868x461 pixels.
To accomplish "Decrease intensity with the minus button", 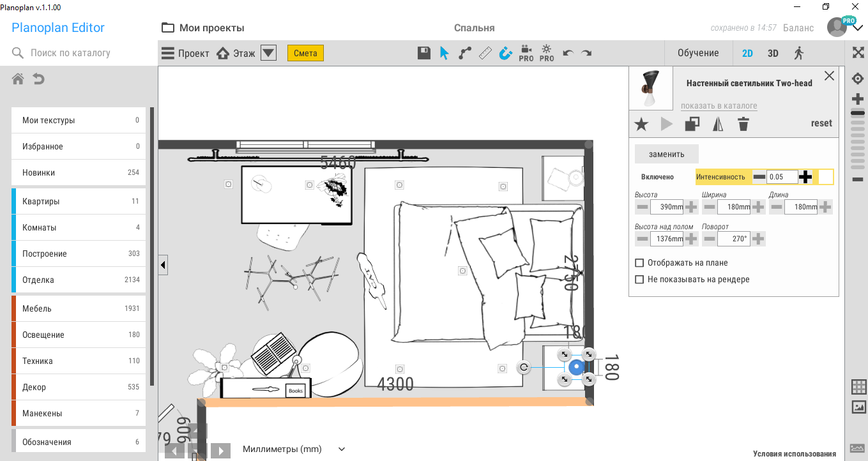I will [759, 177].
